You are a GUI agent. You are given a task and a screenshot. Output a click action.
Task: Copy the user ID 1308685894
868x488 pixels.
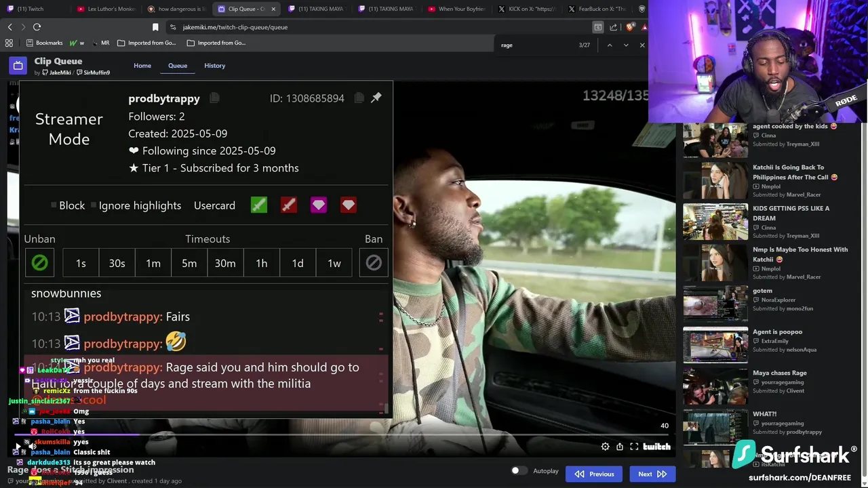359,98
